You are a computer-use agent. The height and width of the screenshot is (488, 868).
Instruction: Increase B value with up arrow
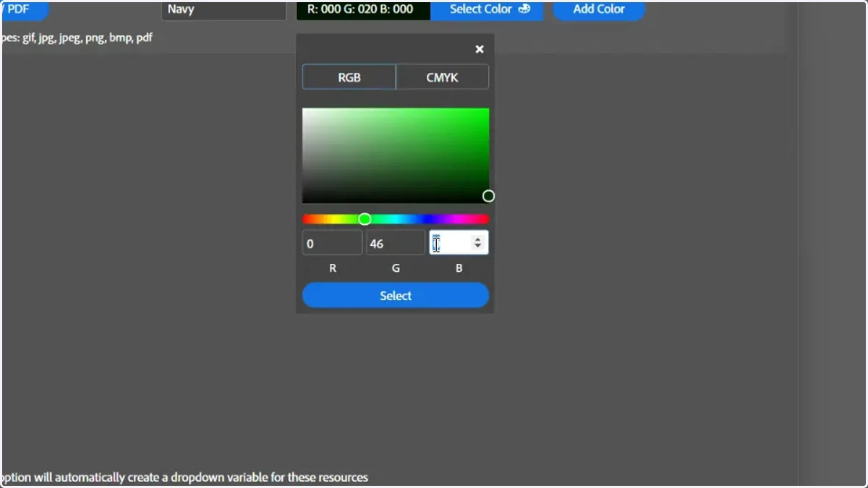[x=477, y=239]
